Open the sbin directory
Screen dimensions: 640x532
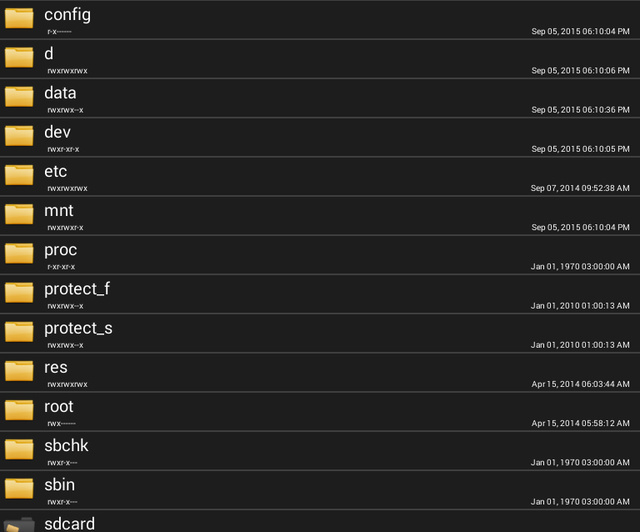tap(59, 485)
